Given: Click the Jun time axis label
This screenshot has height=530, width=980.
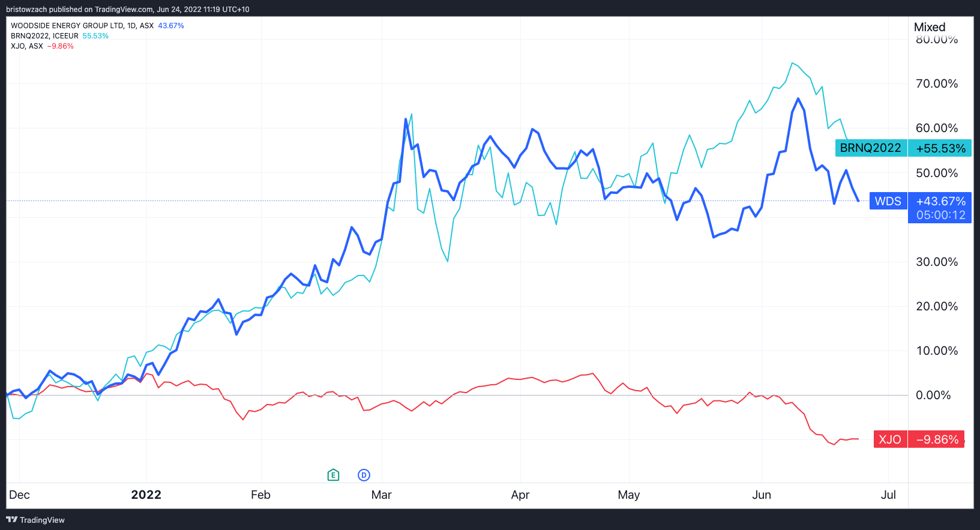Looking at the screenshot, I should point(762,495).
